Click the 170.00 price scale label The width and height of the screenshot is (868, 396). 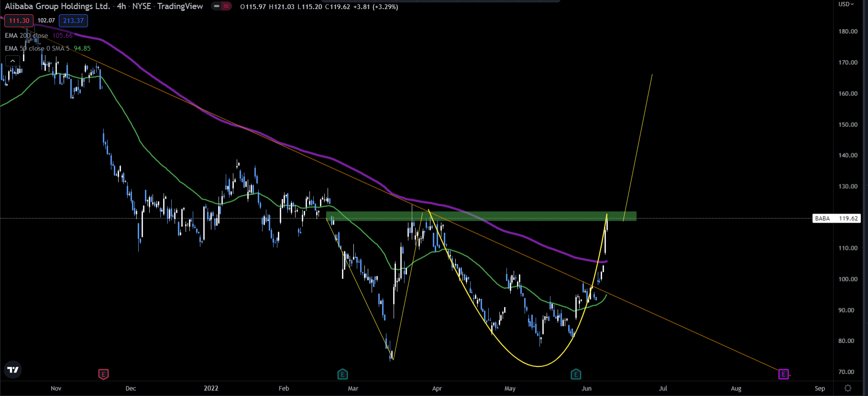848,63
